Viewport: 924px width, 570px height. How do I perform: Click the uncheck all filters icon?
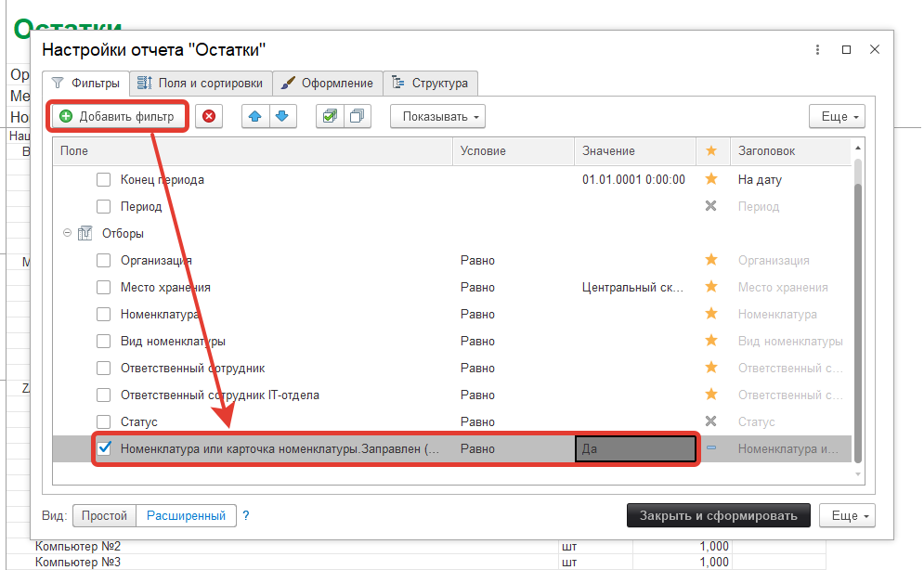(357, 116)
